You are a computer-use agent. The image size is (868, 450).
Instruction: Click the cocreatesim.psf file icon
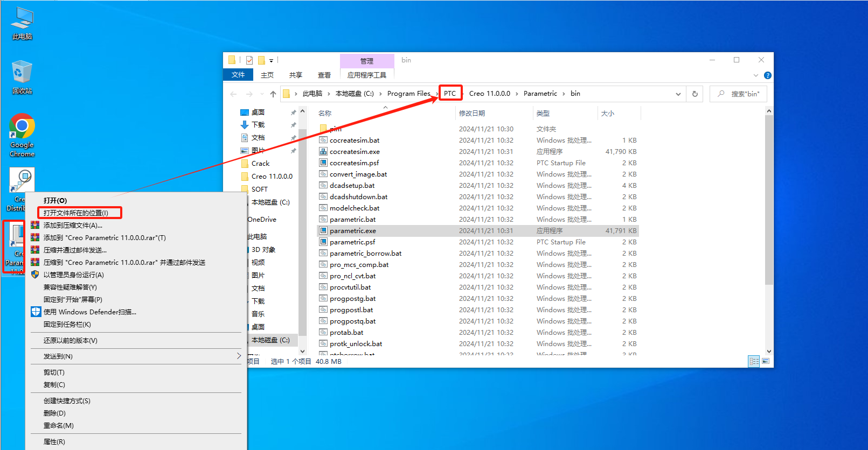tap(323, 163)
